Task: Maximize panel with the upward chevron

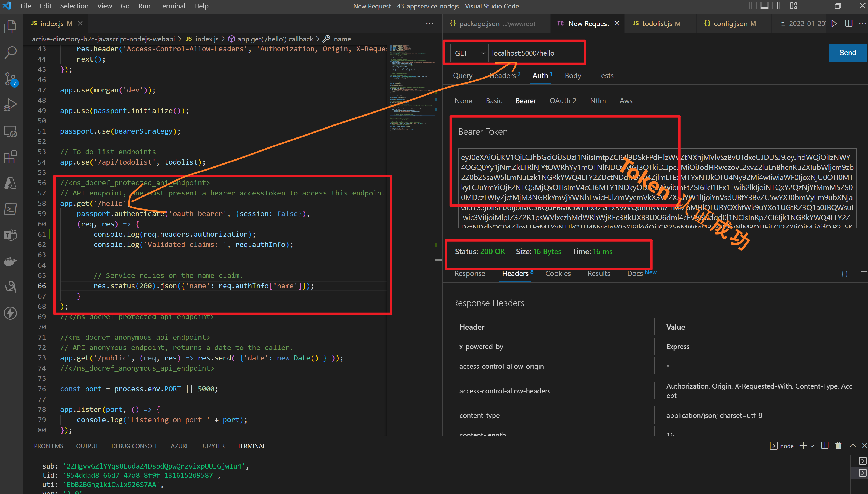Action: point(853,446)
